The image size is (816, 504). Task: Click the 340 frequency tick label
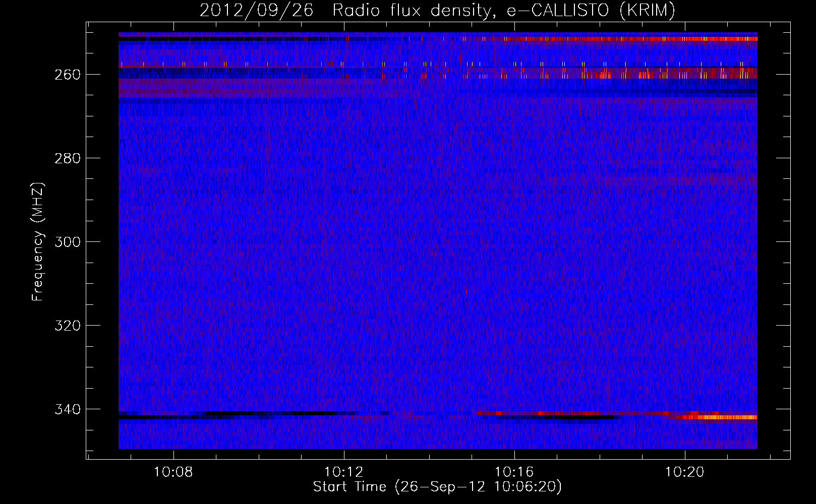68,409
